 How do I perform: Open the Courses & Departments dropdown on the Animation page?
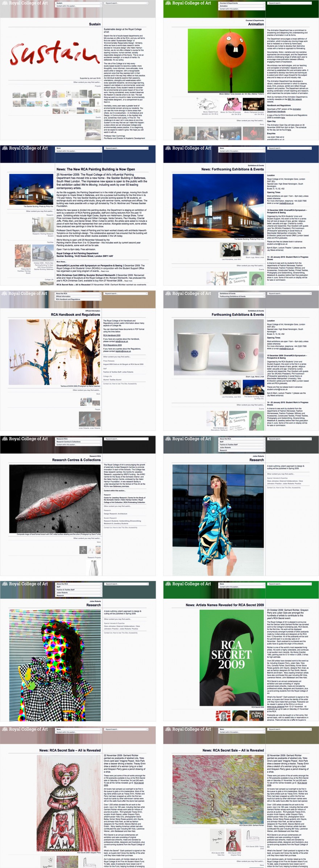point(242,3)
